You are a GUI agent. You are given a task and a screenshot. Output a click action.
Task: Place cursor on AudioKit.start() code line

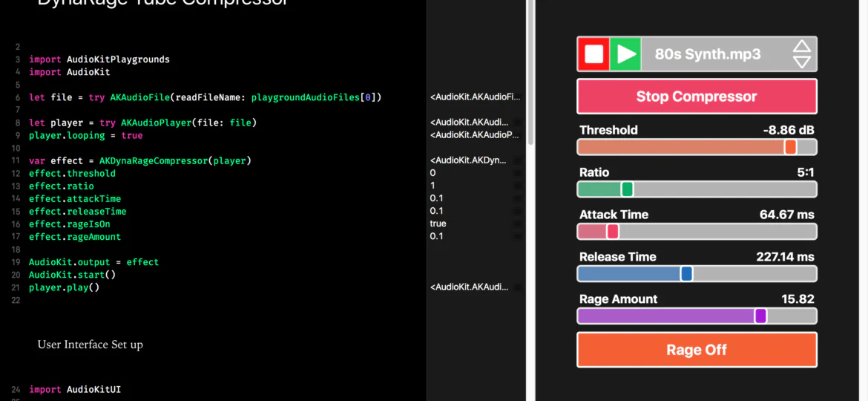click(72, 275)
